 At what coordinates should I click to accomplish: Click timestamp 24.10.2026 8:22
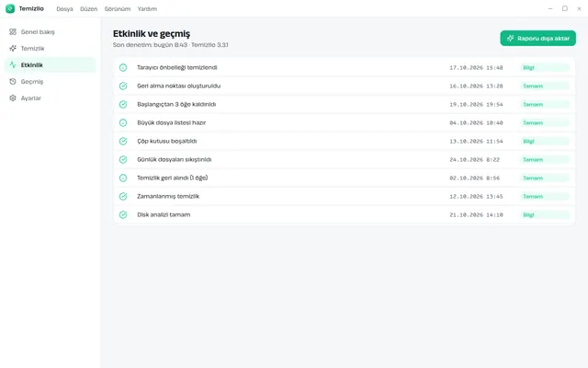[x=475, y=159]
